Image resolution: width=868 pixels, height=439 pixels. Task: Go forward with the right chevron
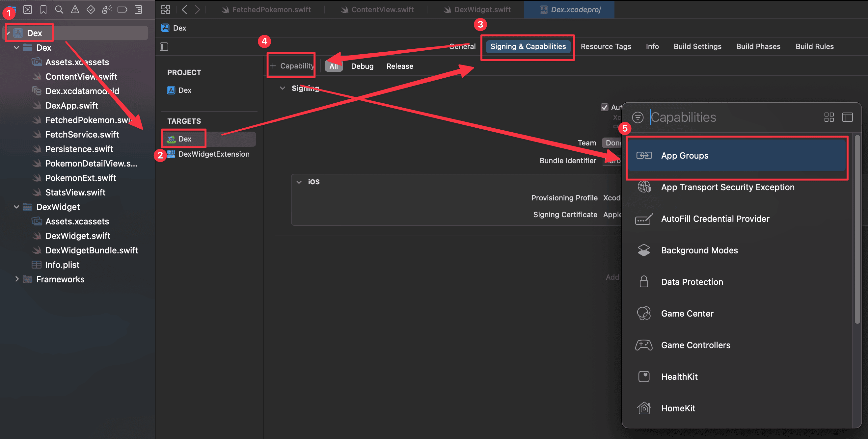click(198, 10)
